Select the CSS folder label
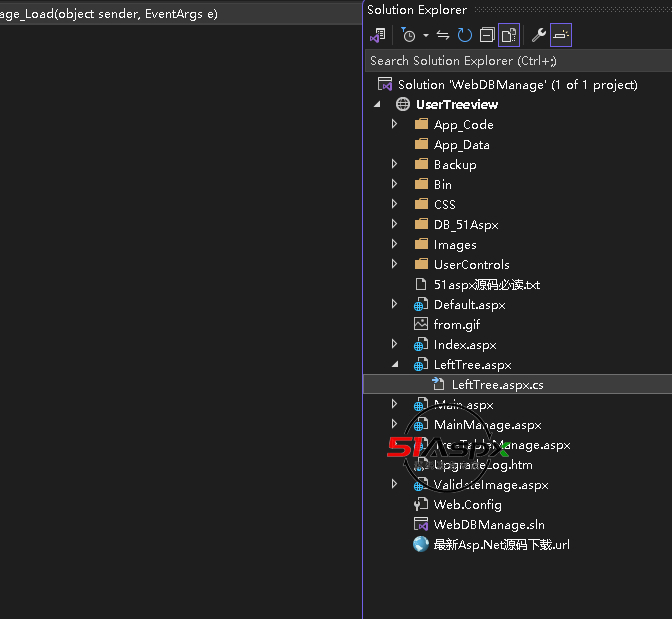The image size is (672, 619). pyautogui.click(x=444, y=204)
